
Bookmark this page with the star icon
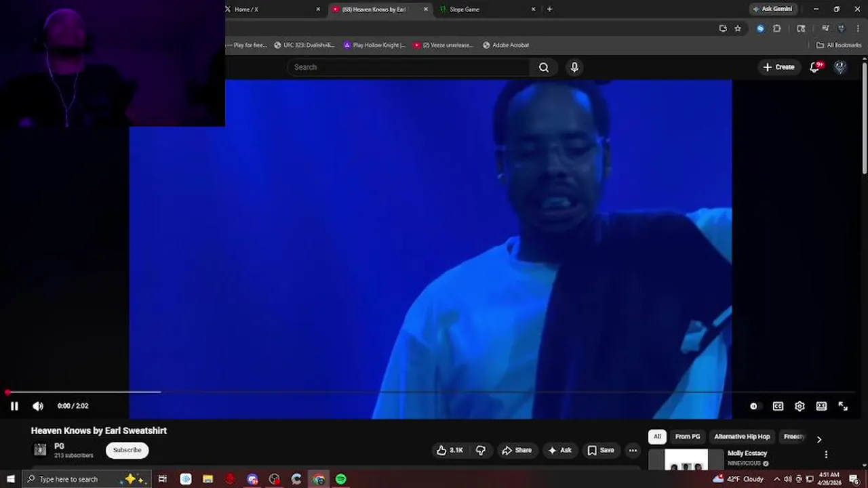(738, 28)
